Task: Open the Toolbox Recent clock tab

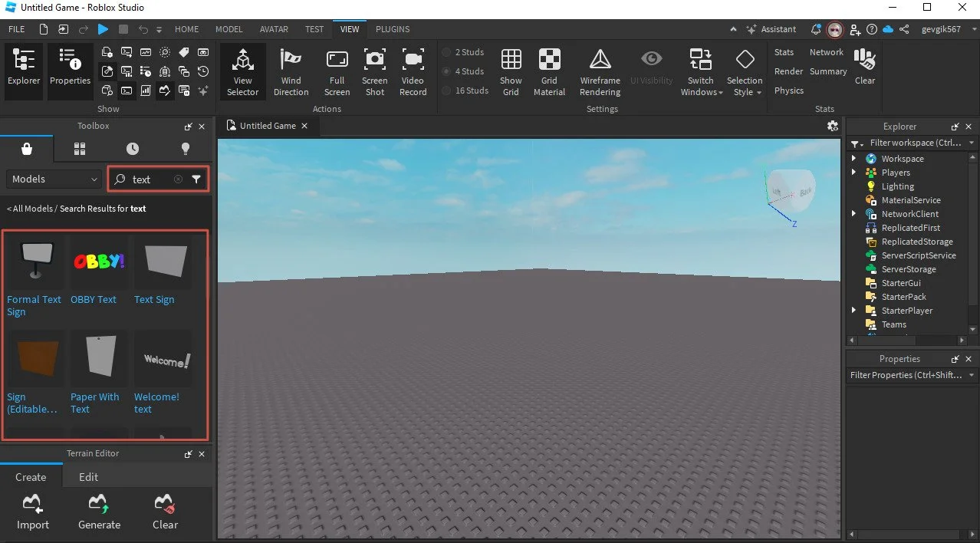Action: pos(133,149)
